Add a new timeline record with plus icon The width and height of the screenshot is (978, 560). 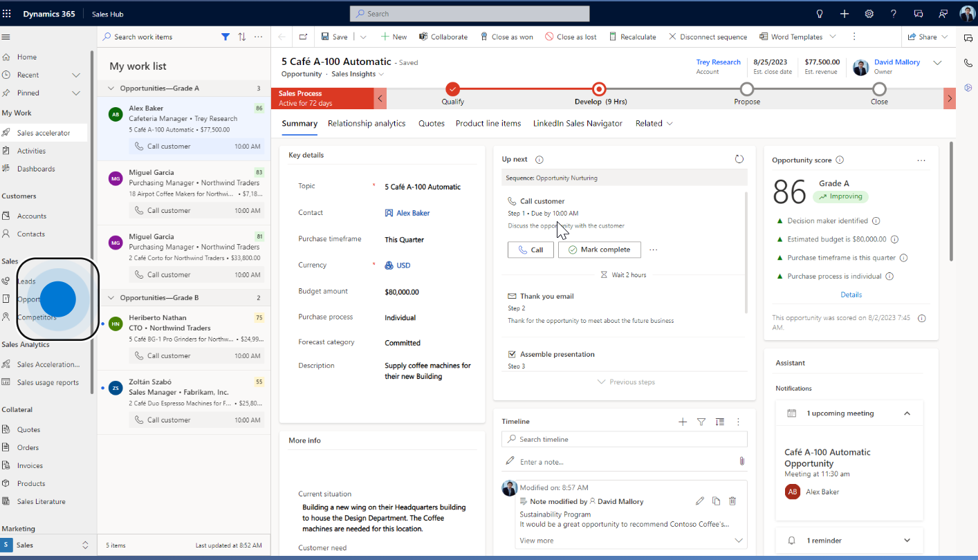click(x=683, y=422)
